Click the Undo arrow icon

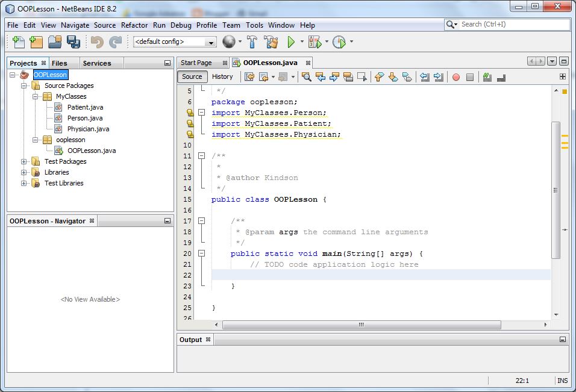[97, 42]
